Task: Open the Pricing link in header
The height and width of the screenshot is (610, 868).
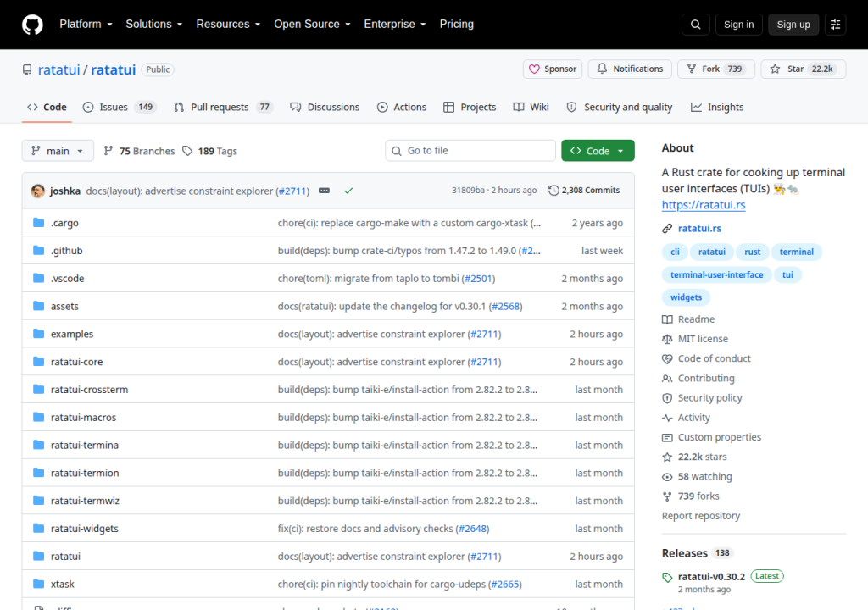Action: coord(457,25)
